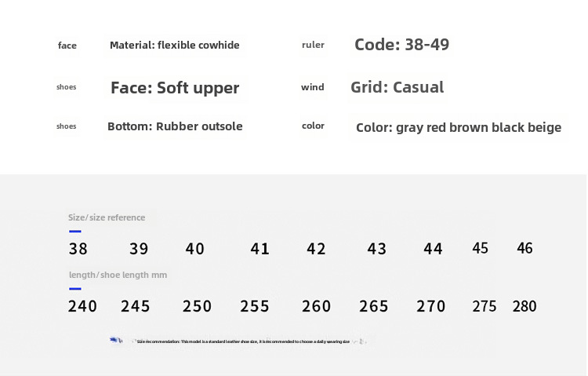
Task: Click Material: flexible cowhide label
Action: [175, 45]
